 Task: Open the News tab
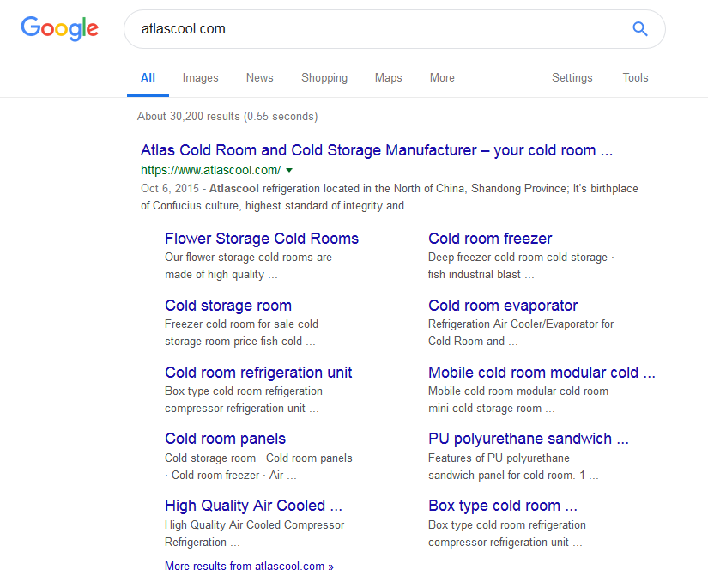tap(260, 77)
